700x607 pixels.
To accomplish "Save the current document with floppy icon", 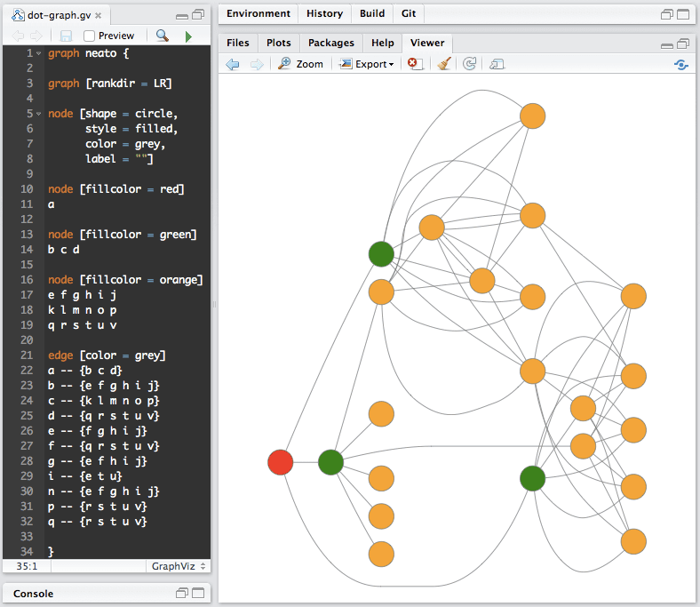I will (66, 36).
